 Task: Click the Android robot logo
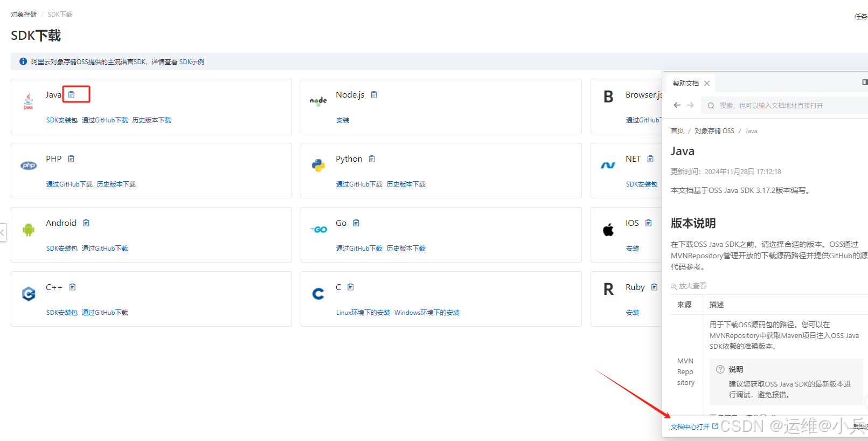click(29, 230)
